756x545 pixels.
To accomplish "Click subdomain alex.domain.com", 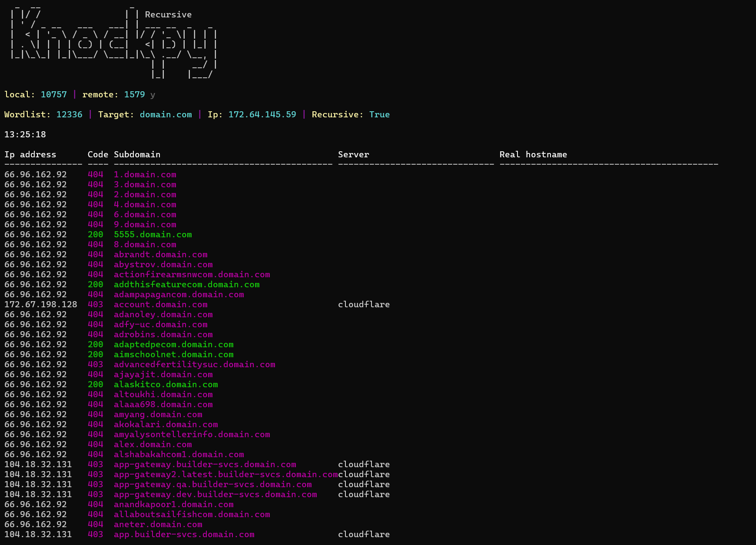I will tap(153, 444).
